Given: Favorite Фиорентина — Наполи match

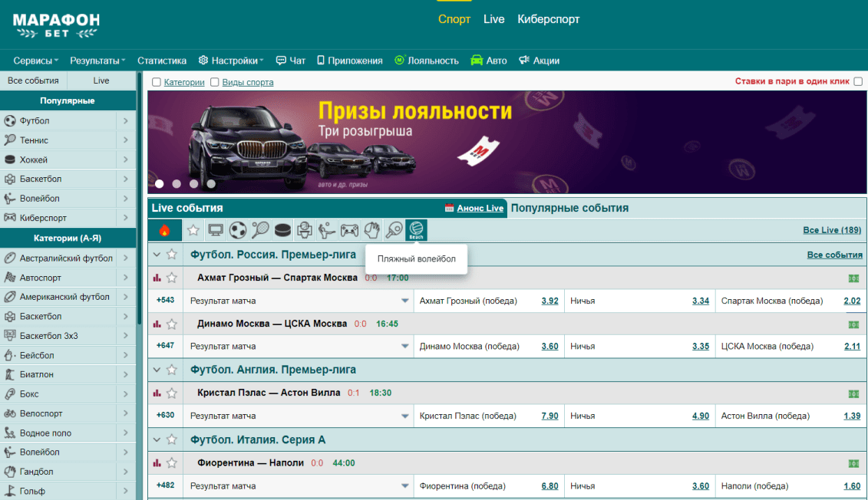Looking at the screenshot, I should [172, 463].
